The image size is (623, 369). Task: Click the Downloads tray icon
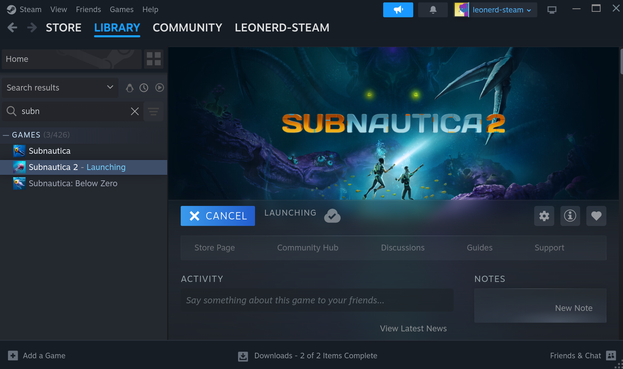[x=243, y=356]
